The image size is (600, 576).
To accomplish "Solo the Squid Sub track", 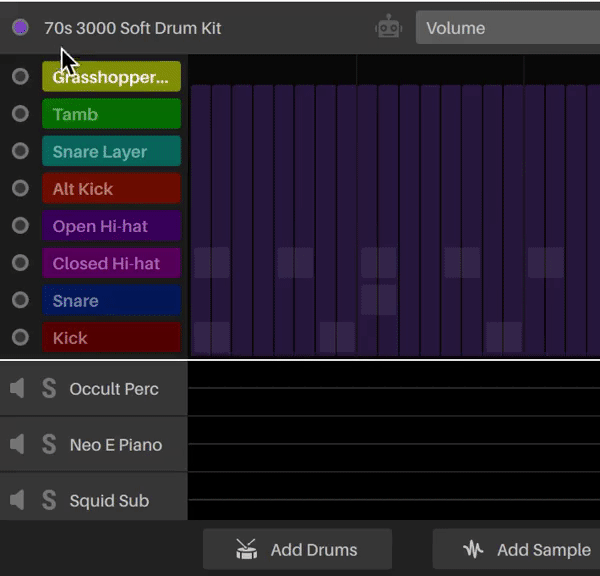I will tap(49, 500).
